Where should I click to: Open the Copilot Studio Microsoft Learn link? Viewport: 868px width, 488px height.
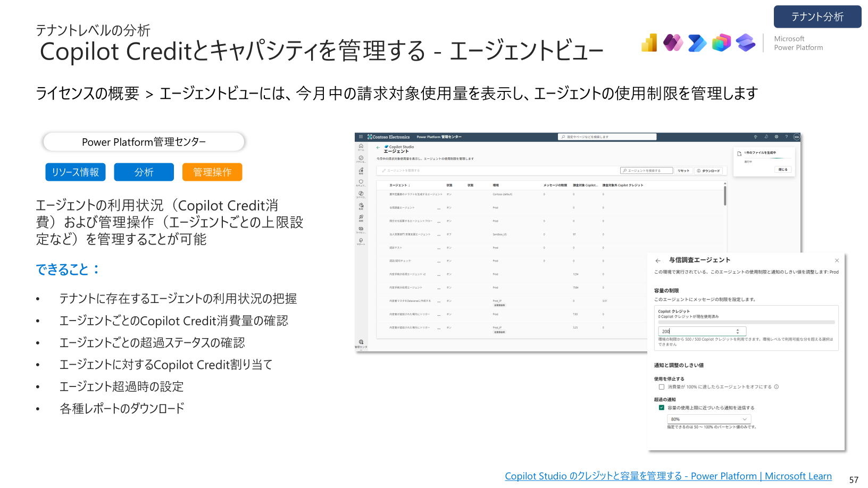point(668,476)
